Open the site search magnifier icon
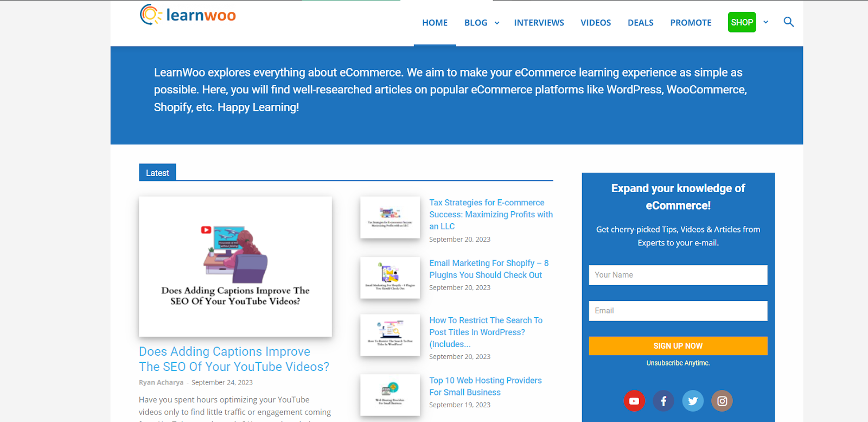868x422 pixels. (x=789, y=22)
